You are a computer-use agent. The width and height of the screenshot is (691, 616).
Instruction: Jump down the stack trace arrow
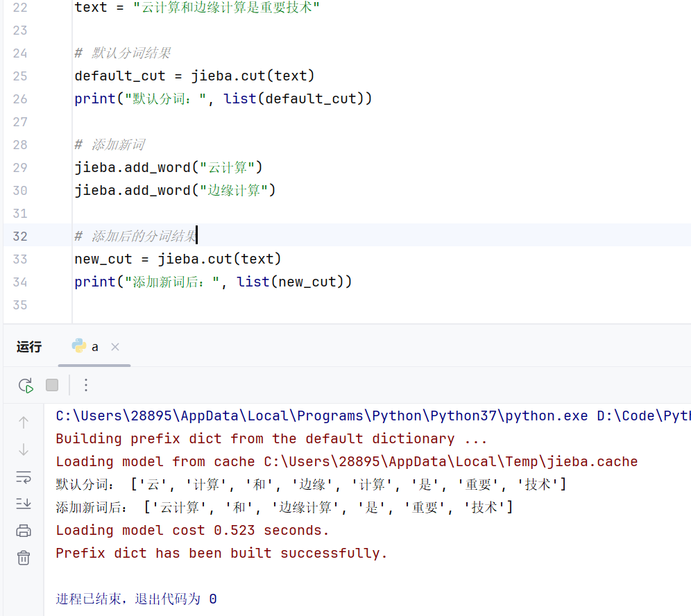pos(24,450)
